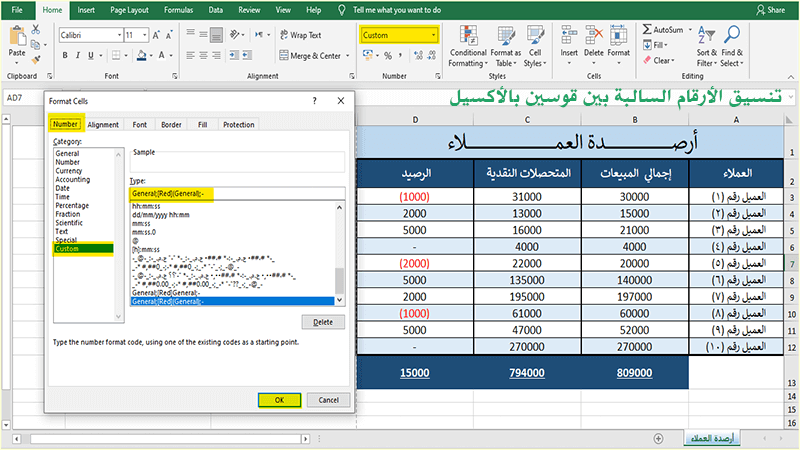The height and width of the screenshot is (450, 800).
Task: Click the new sheet plus button
Action: [658, 438]
